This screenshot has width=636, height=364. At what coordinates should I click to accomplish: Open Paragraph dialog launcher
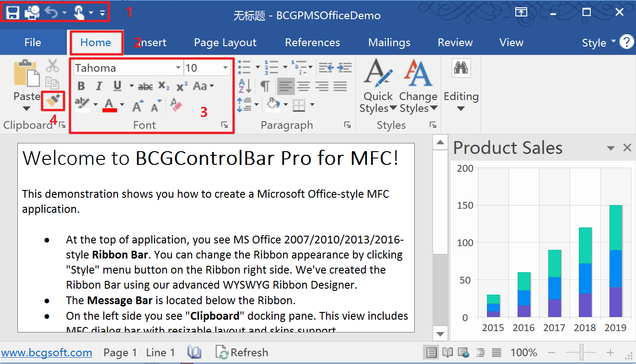click(x=347, y=125)
